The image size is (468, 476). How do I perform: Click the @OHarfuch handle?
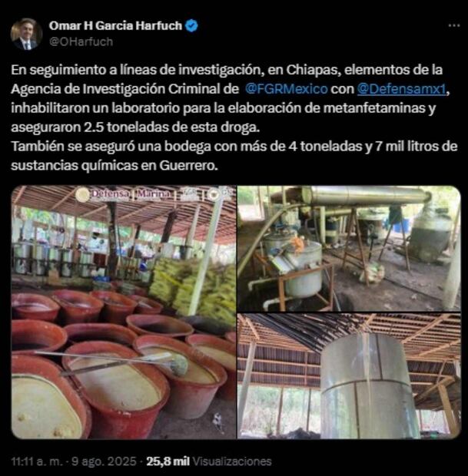point(81,41)
